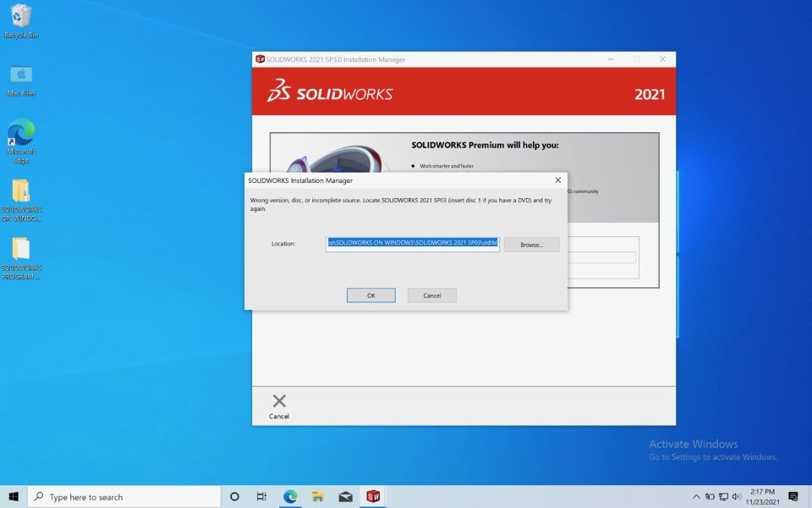
Task: Open Microsoft Edge from the taskbar
Action: pyautogui.click(x=290, y=497)
